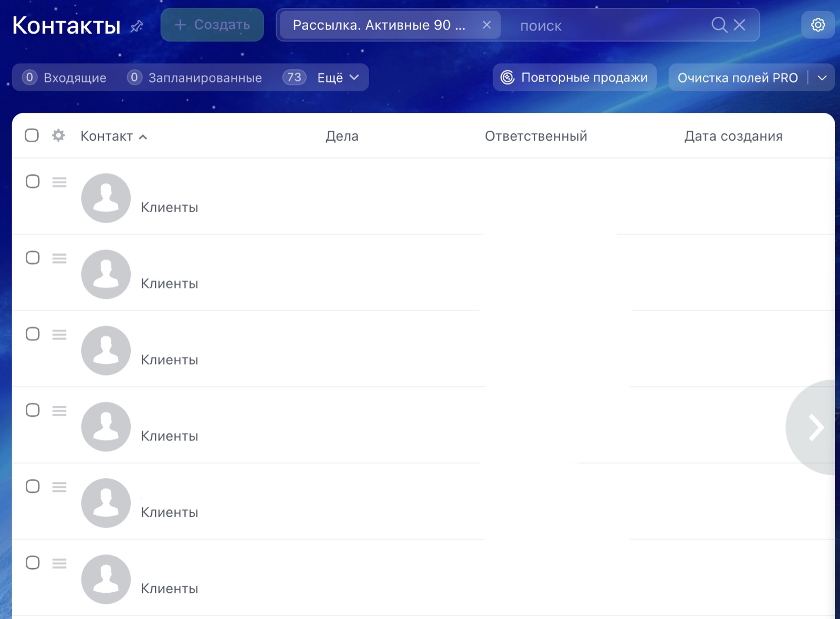The height and width of the screenshot is (619, 840).
Task: Click the Дата создания column header
Action: [x=733, y=136]
